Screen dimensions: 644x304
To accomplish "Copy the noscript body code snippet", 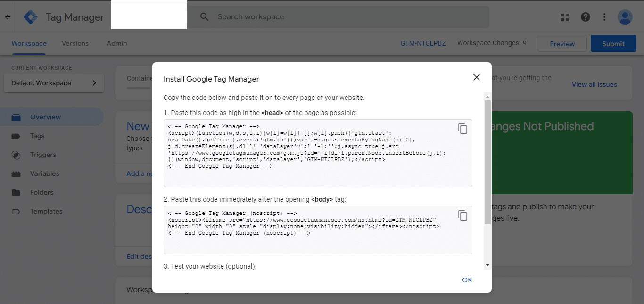I will [x=462, y=215].
